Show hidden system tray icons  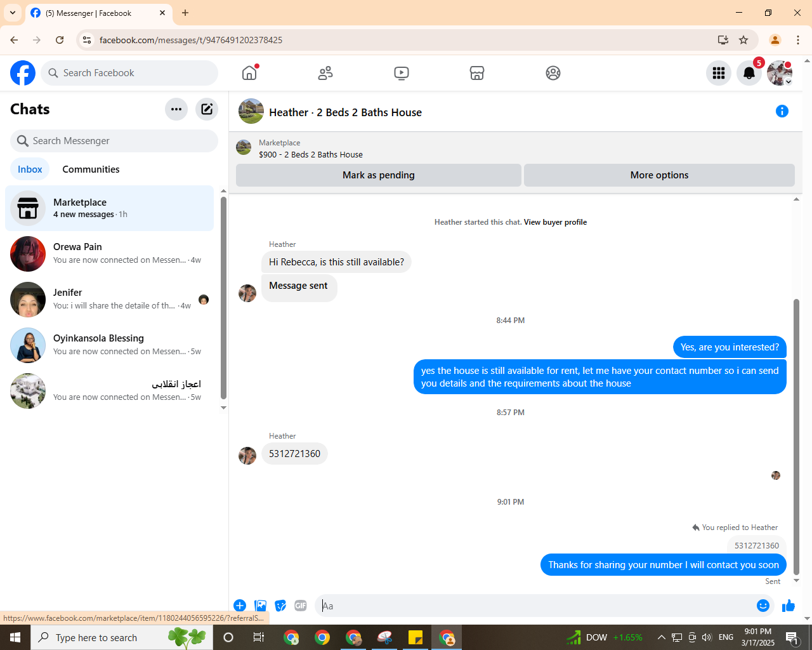(661, 637)
